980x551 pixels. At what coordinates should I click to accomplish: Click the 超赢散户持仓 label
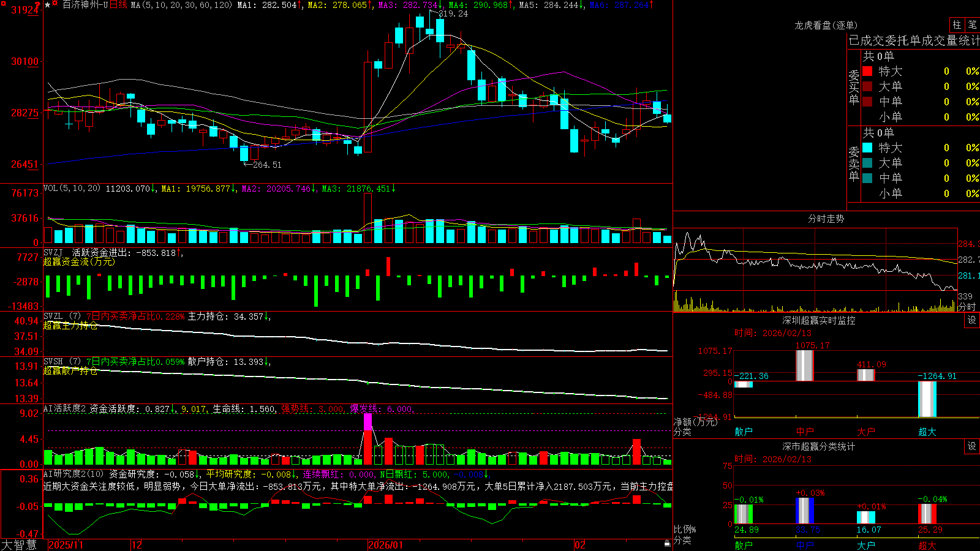pos(70,370)
